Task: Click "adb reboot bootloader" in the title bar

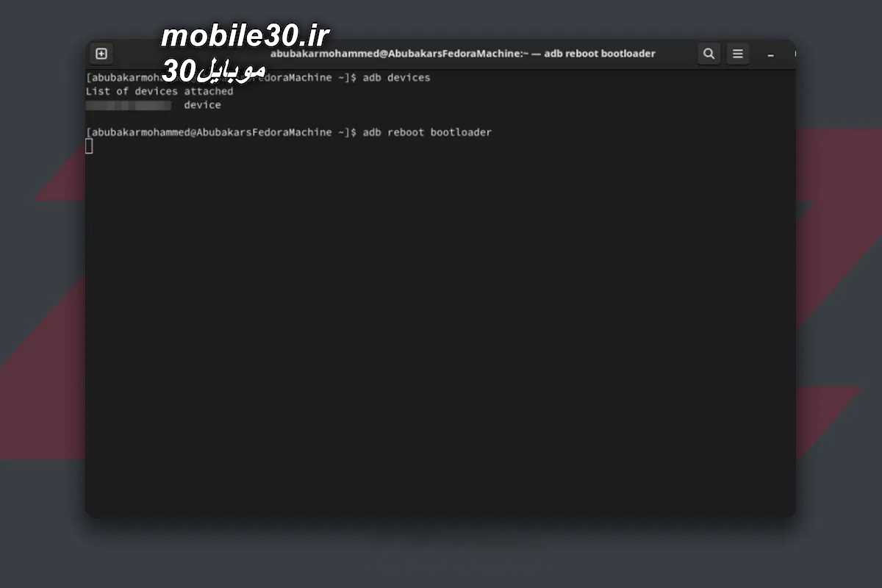Action: [599, 54]
